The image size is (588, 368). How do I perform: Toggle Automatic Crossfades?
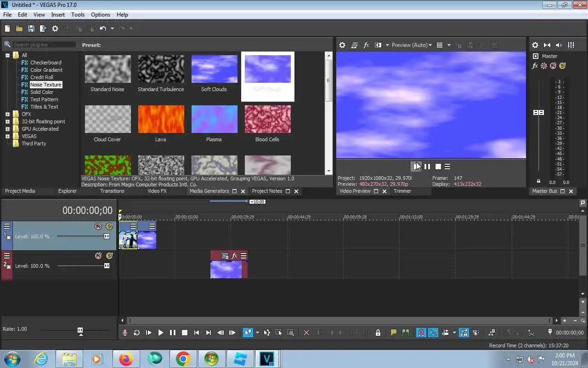[433, 333]
